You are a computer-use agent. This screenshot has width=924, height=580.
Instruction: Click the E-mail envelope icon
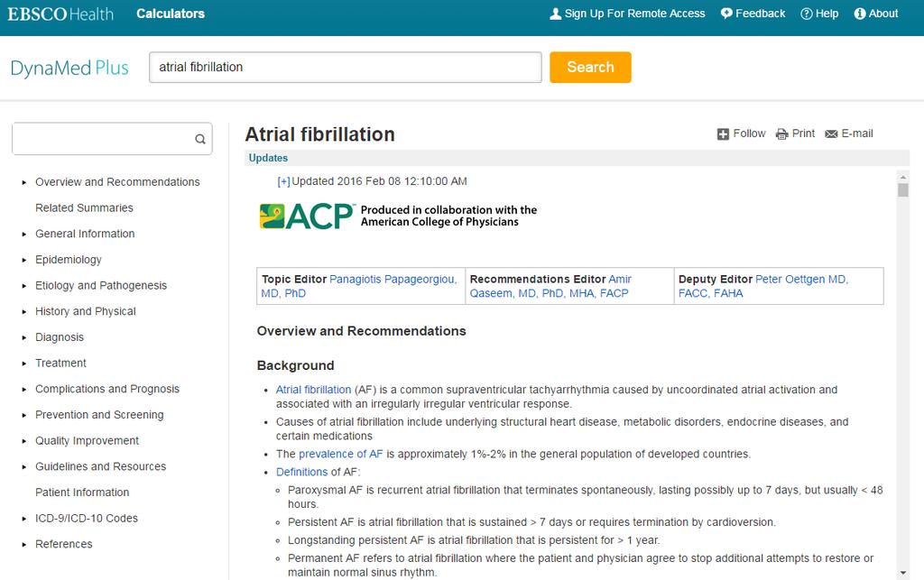point(831,134)
